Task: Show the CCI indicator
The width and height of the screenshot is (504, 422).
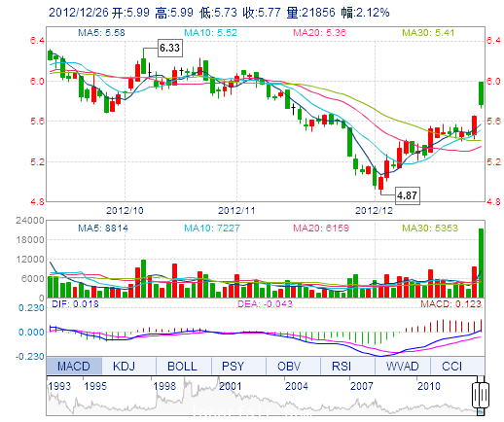Action: [451, 366]
